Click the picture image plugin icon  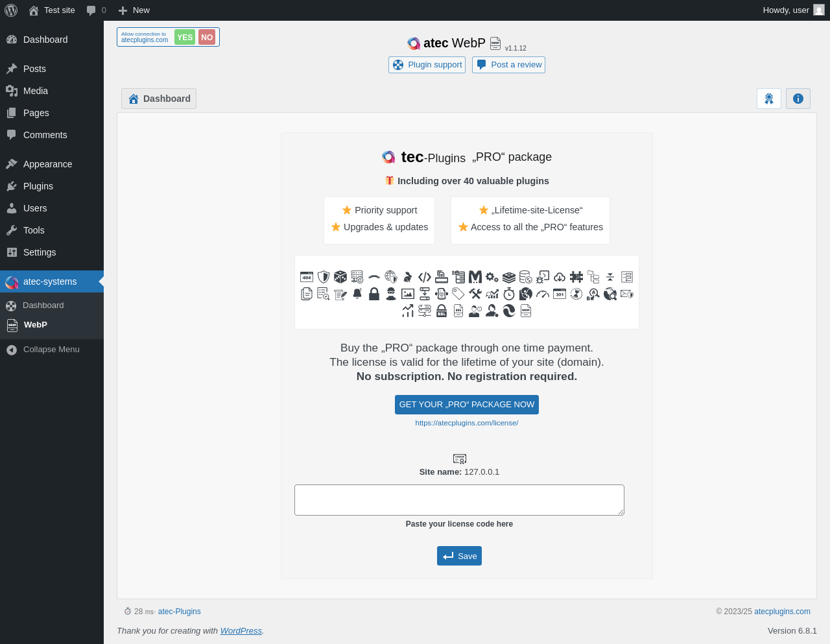pyautogui.click(x=408, y=294)
